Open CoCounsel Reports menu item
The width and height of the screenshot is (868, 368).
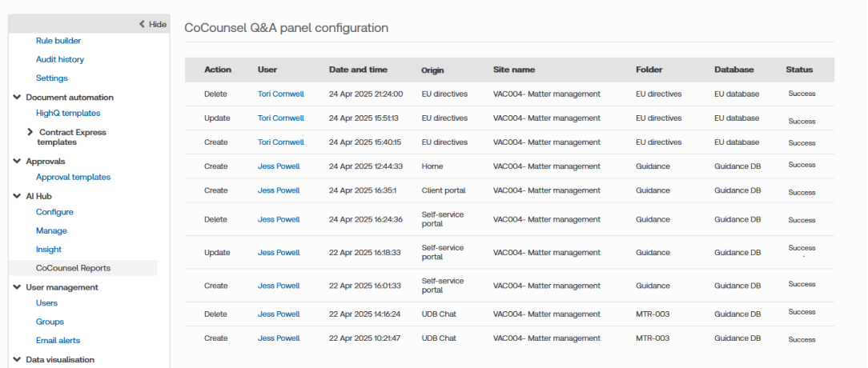(x=73, y=268)
